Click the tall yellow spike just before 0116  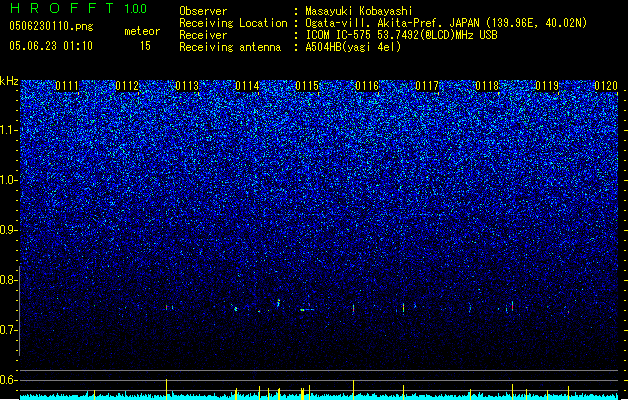tap(353, 390)
